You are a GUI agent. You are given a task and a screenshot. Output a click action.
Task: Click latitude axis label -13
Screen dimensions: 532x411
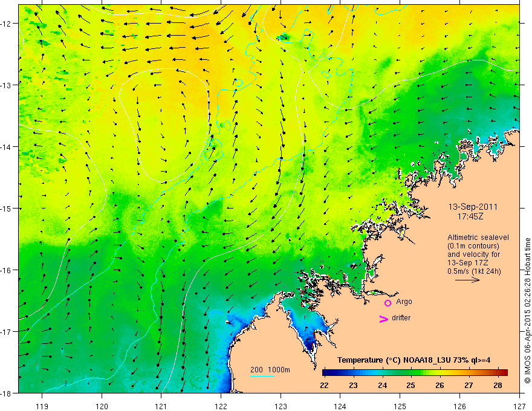tap(7, 85)
